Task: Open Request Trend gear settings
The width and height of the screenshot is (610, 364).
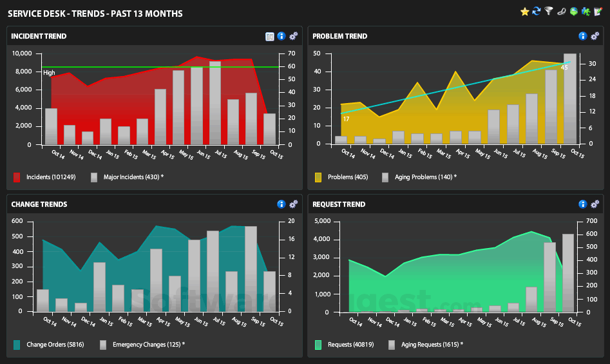Action: pyautogui.click(x=595, y=204)
